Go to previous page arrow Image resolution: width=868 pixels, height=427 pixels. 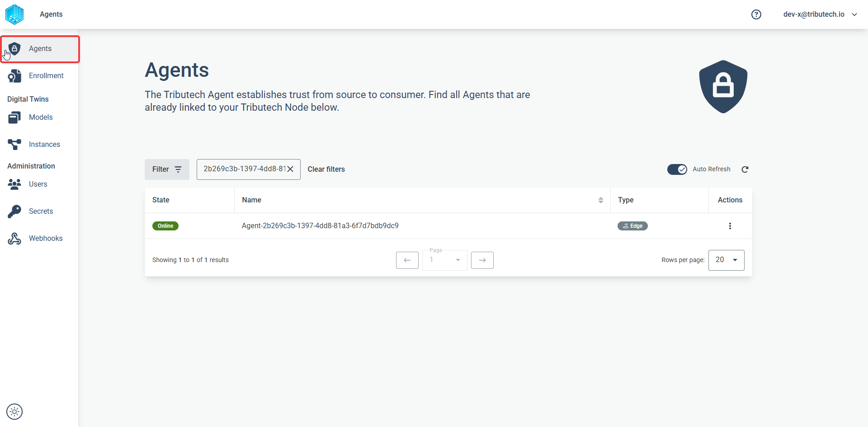click(407, 260)
